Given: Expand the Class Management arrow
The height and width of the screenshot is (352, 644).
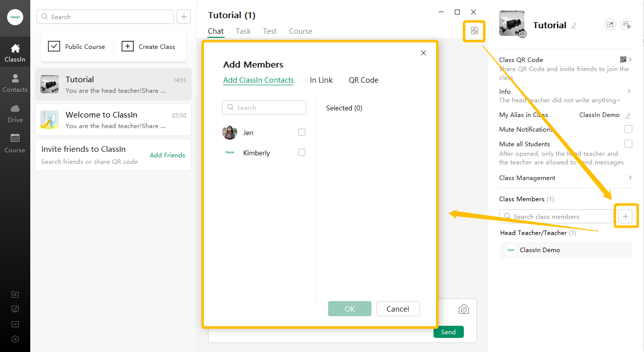Looking at the screenshot, I should pyautogui.click(x=630, y=178).
